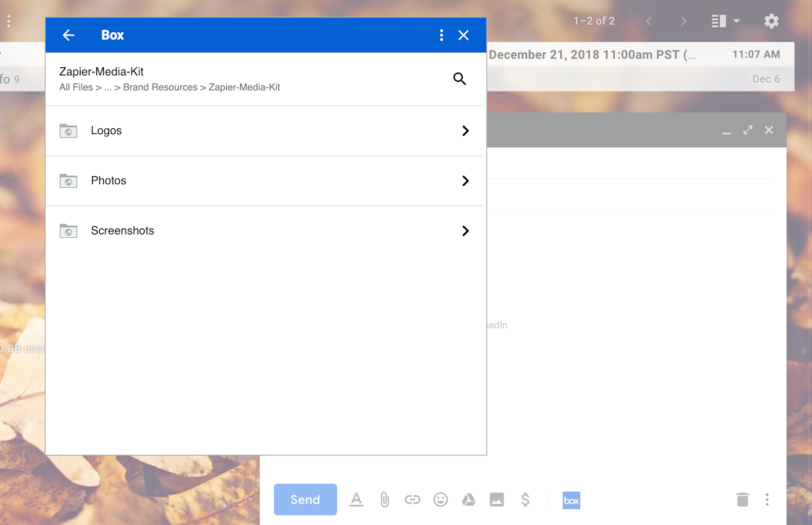This screenshot has width=812, height=525.
Task: Click the Screenshots folder icon
Action: click(x=68, y=231)
